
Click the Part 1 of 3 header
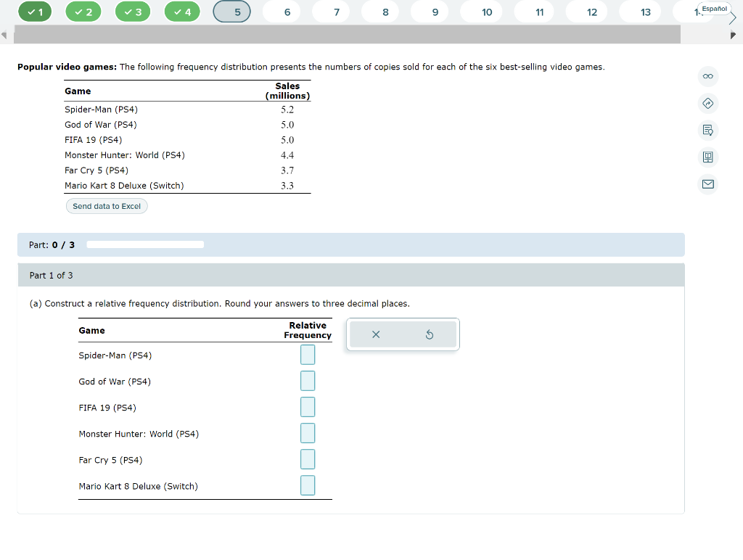pyautogui.click(x=351, y=275)
